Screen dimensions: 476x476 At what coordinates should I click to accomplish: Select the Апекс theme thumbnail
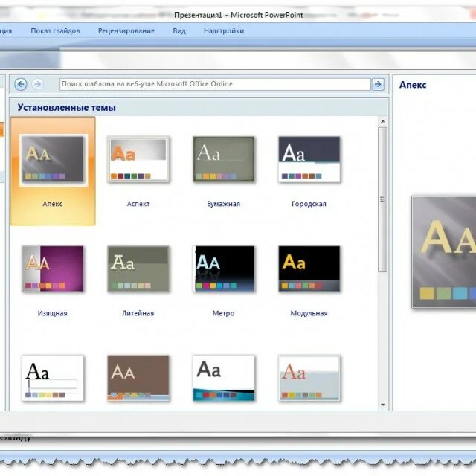click(x=53, y=159)
